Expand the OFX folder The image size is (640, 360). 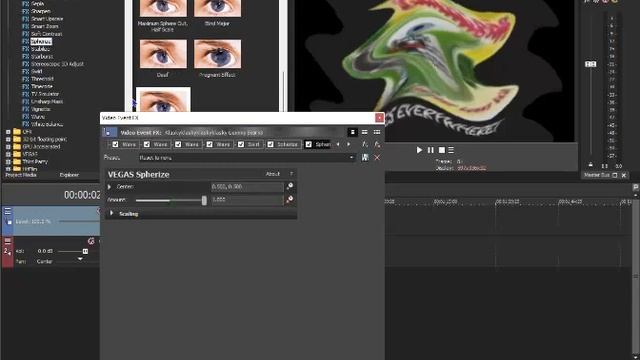(x=8, y=132)
